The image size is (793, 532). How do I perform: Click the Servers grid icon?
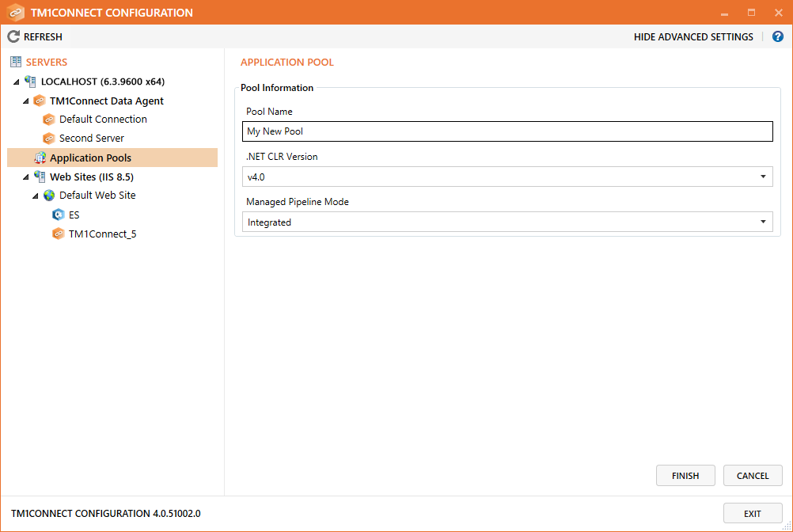pos(16,62)
